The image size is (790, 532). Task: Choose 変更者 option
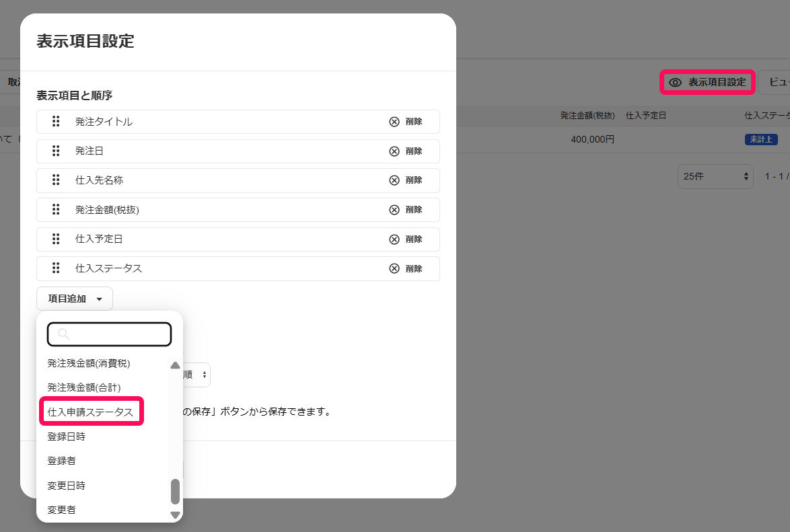tap(61, 509)
